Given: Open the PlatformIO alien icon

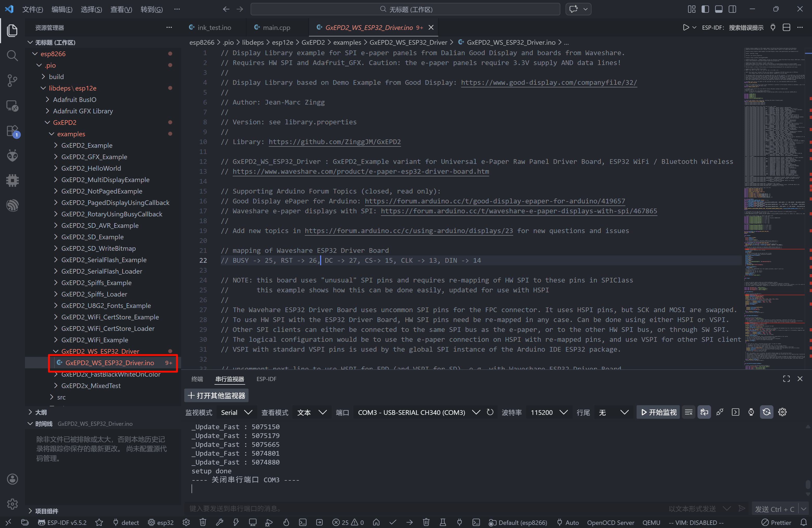Looking at the screenshot, I should coord(12,156).
